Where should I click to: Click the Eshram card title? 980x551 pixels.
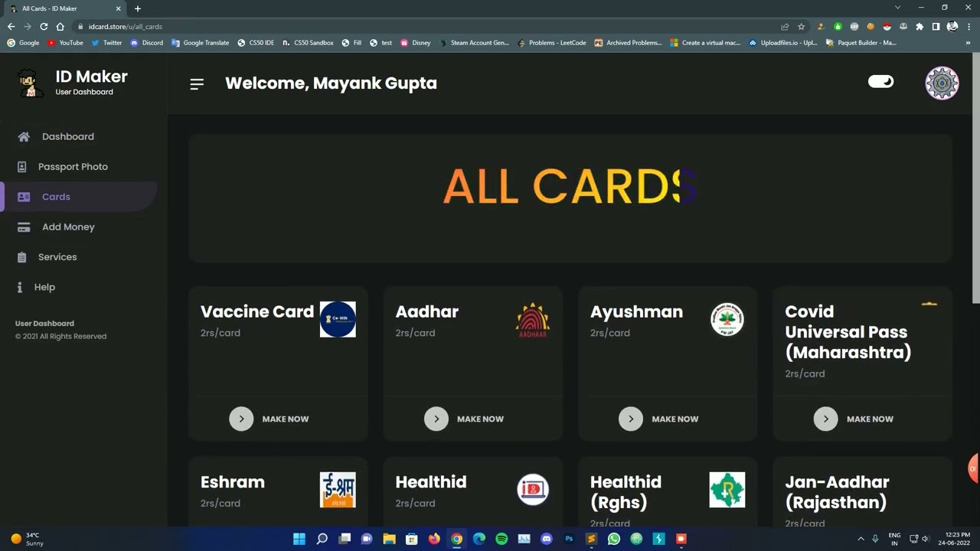[x=233, y=482]
